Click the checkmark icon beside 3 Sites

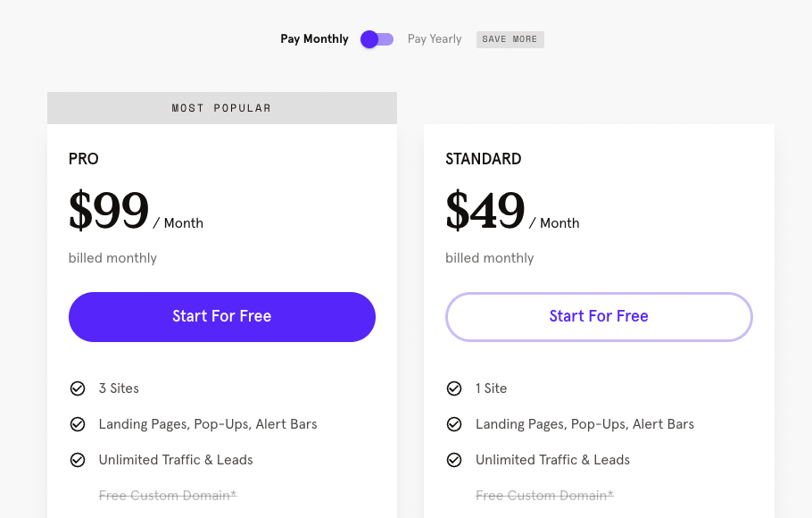click(x=78, y=388)
